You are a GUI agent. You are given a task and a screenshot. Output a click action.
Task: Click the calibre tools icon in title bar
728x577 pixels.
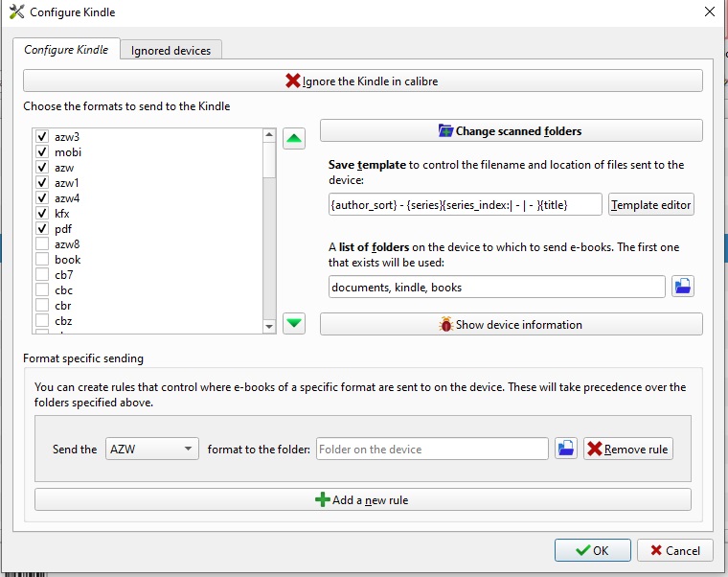pos(16,12)
